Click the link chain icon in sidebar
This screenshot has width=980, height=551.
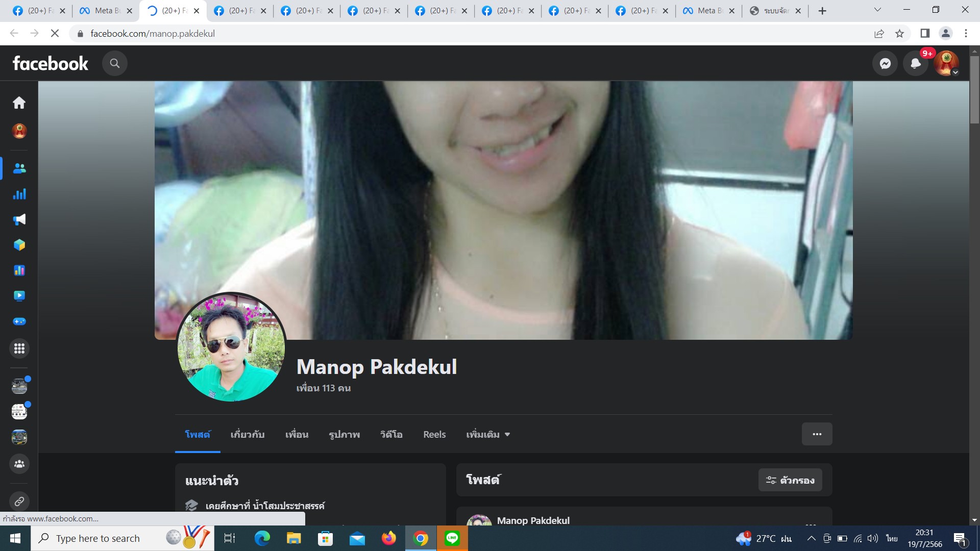click(x=19, y=501)
